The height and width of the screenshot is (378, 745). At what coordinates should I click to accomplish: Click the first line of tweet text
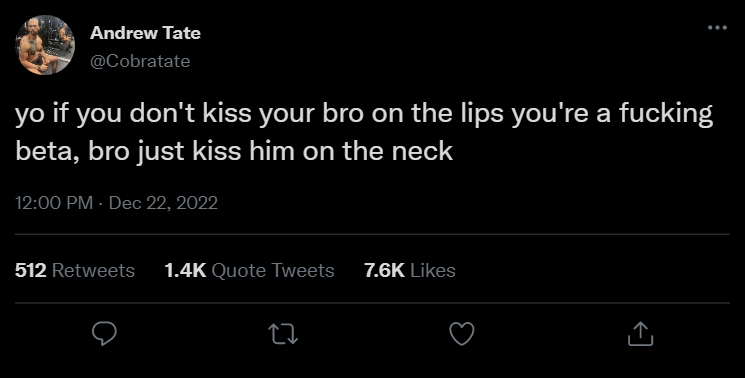tap(364, 115)
